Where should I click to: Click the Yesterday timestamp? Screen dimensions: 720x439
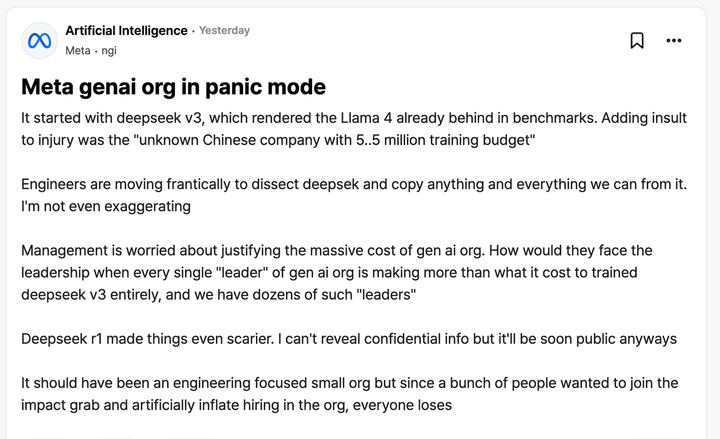pyautogui.click(x=224, y=31)
